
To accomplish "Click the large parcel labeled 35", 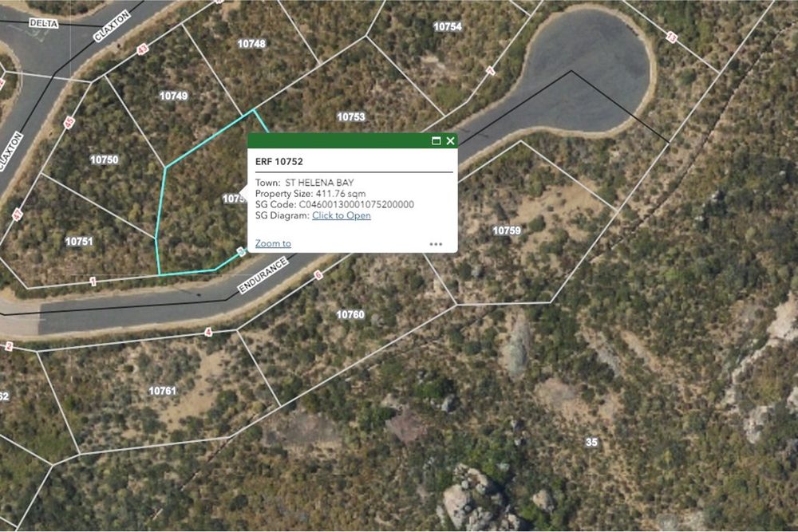I will [591, 443].
